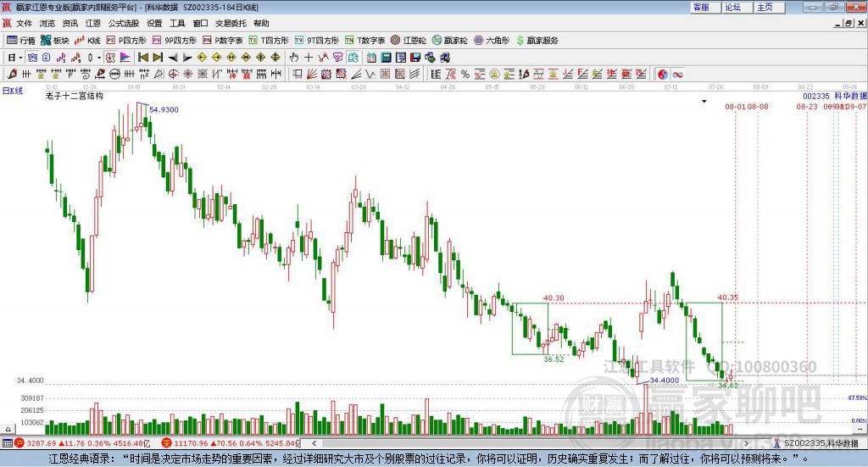Click the red yin-yang icon
The width and height of the screenshot is (868, 467).
pyautogui.click(x=663, y=74)
